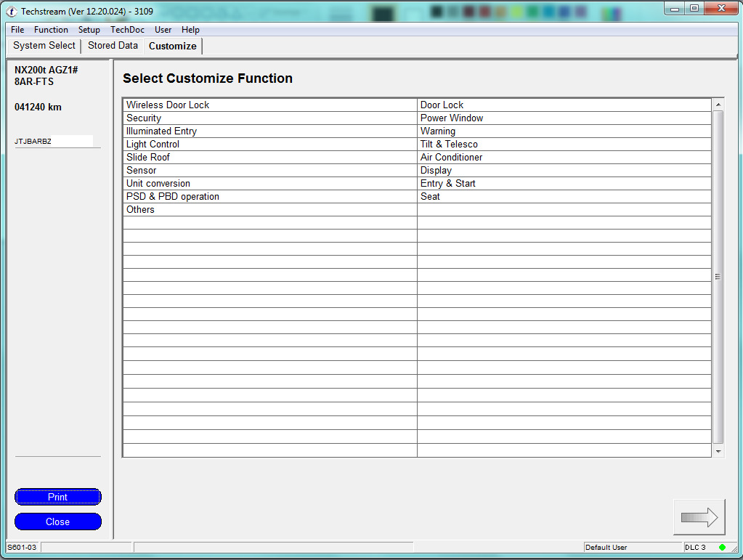
Task: Click the JTJBARBZ VIN field
Action: (x=54, y=141)
